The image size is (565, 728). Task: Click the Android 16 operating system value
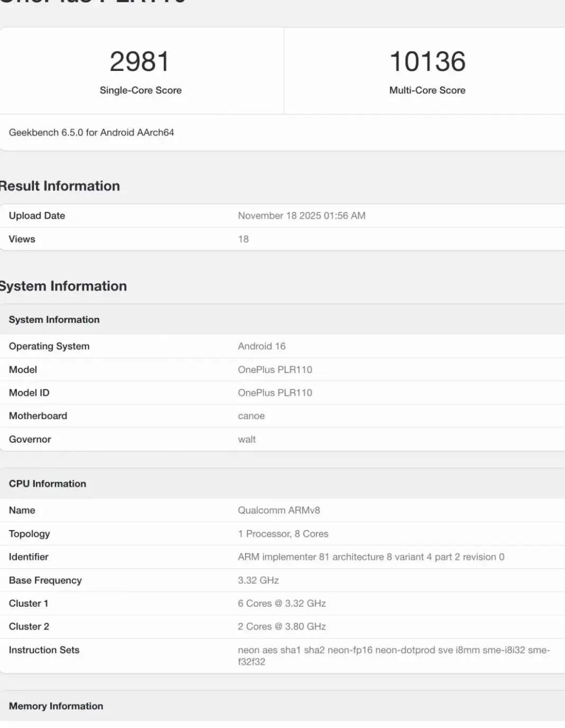[262, 346]
